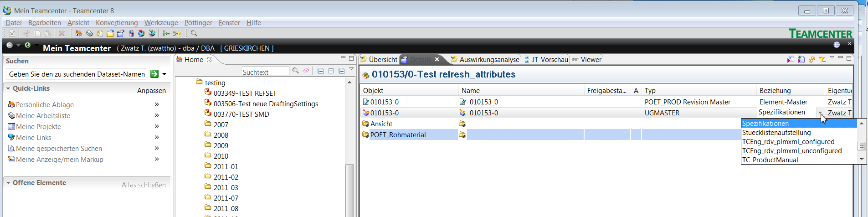The height and width of the screenshot is (217, 868).
Task: Open Beziehung dropdown arrow for Spezifikationen
Action: click(820, 113)
